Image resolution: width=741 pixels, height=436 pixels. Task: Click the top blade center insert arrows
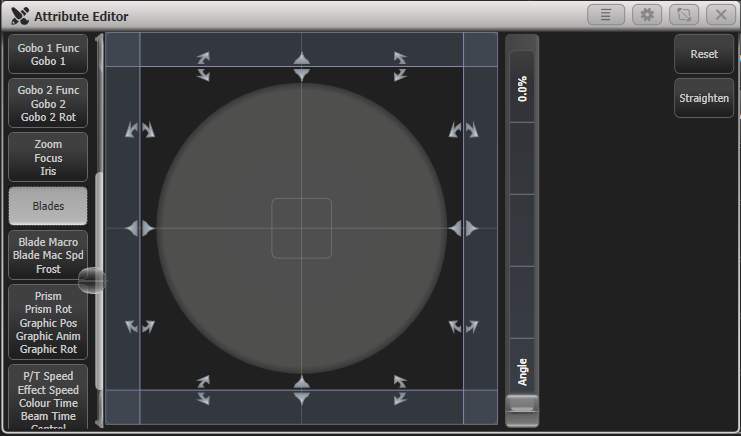(301, 67)
